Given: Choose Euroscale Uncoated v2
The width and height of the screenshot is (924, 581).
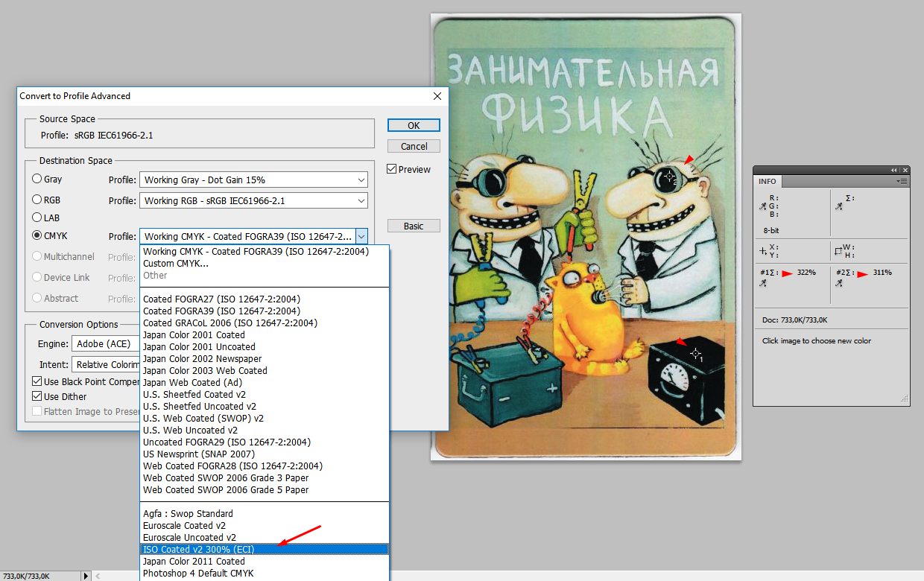Looking at the screenshot, I should coord(265,537).
